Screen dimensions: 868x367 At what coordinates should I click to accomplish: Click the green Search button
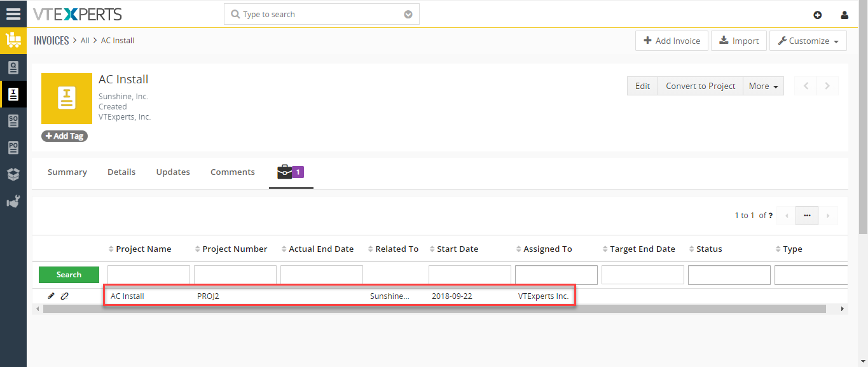[69, 275]
